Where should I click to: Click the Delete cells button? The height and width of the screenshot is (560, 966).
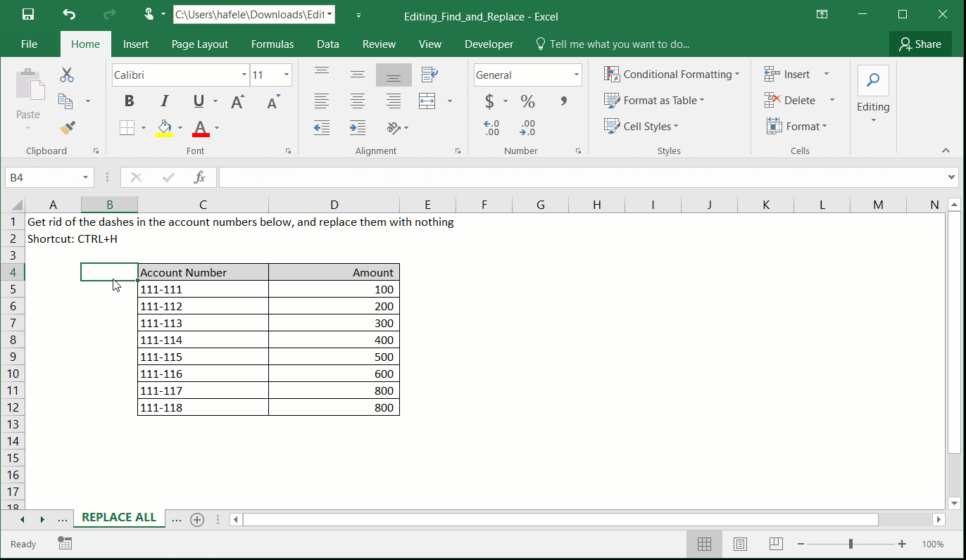point(790,101)
